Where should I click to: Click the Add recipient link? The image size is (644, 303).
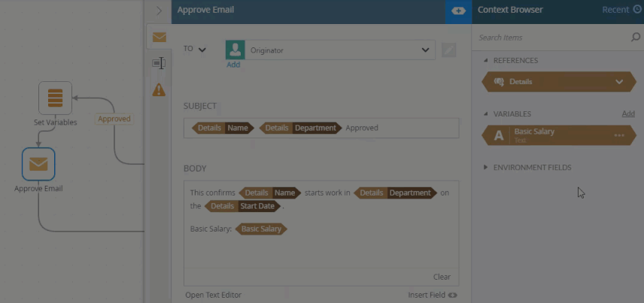[233, 65]
